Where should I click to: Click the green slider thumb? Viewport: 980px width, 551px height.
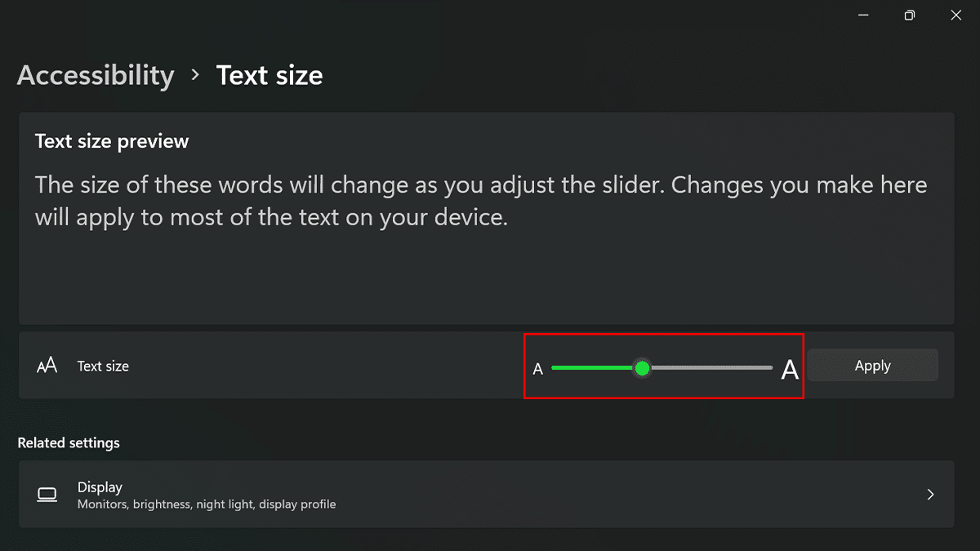coord(642,368)
